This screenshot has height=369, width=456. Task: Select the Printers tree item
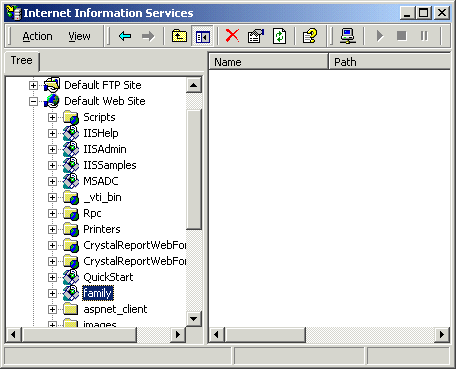coord(102,229)
